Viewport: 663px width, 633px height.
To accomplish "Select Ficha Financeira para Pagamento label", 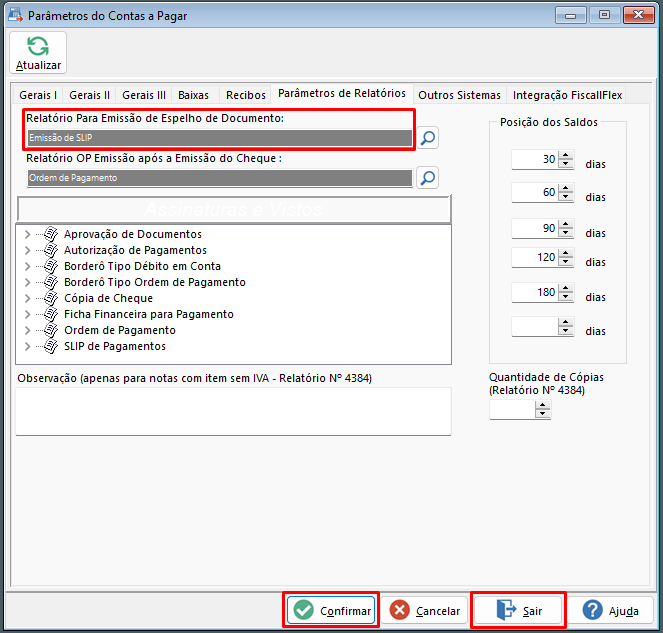I will pyautogui.click(x=149, y=314).
